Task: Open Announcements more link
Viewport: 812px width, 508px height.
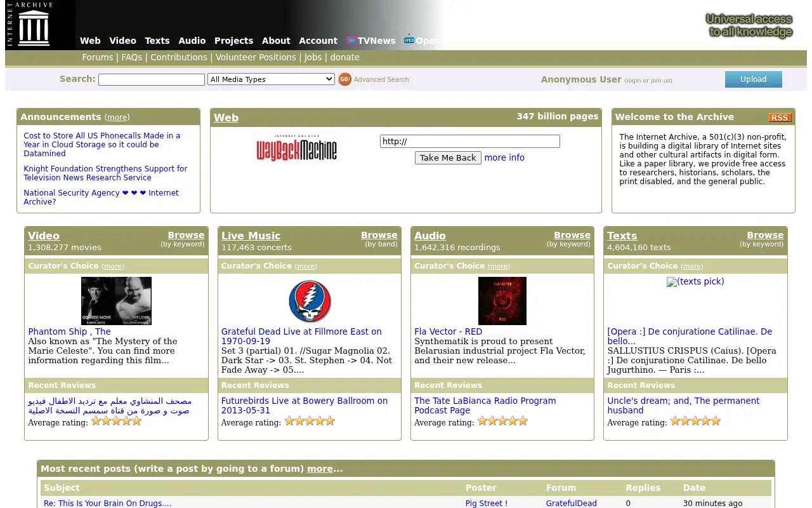Action: (x=117, y=117)
